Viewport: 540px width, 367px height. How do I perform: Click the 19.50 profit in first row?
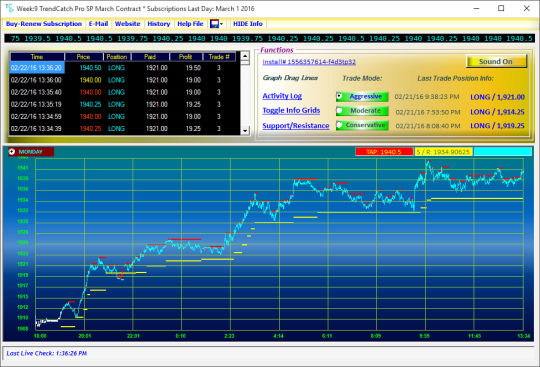193,68
